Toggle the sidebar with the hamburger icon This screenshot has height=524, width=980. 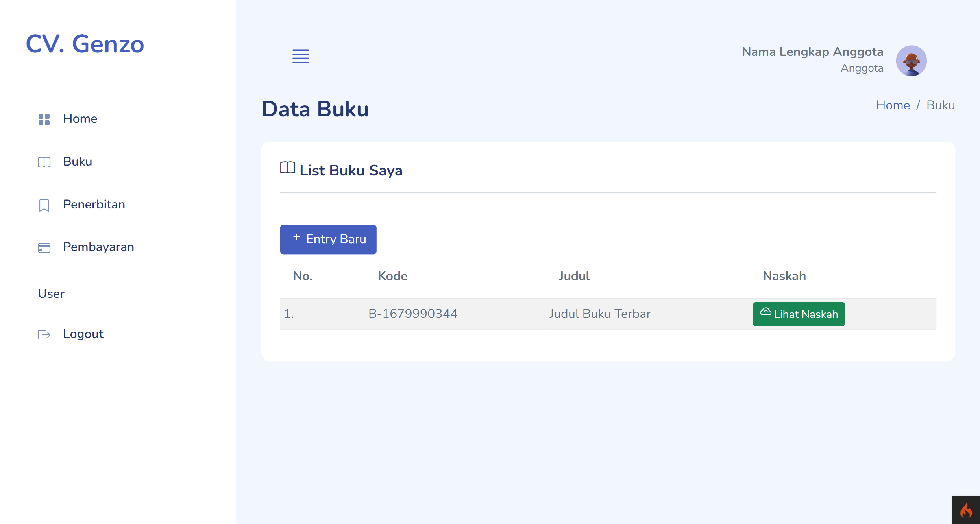[x=301, y=56]
